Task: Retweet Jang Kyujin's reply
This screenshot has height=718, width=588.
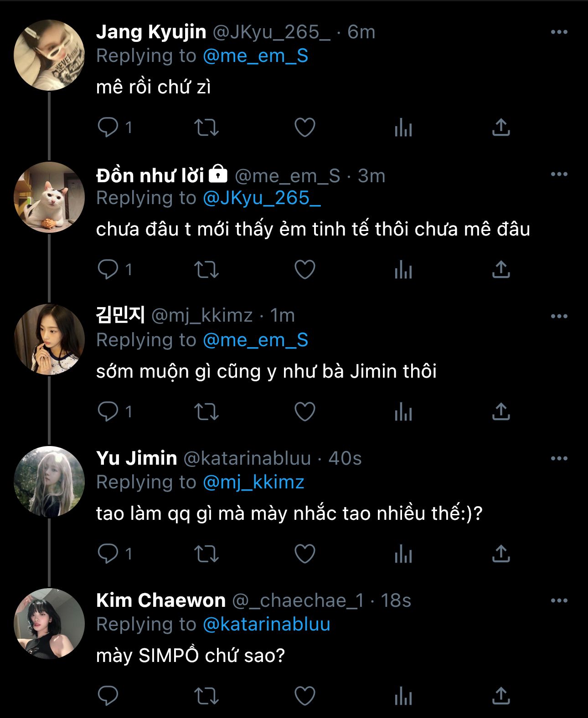Action: pyautogui.click(x=206, y=128)
